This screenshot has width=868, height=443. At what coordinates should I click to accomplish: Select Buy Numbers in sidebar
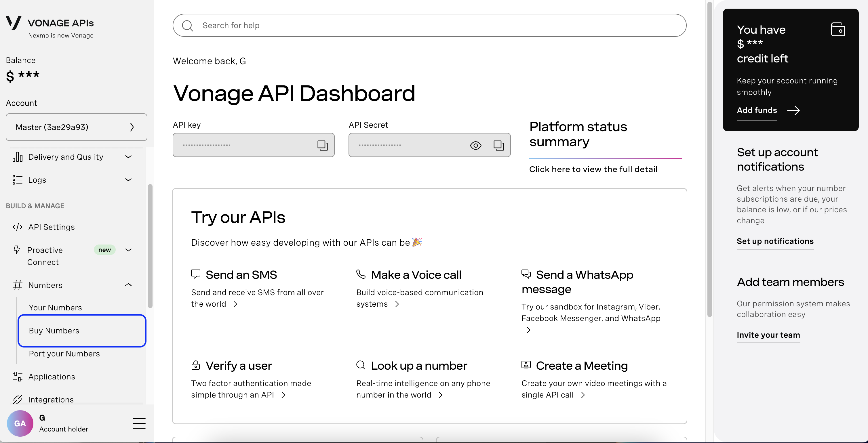[82, 331]
